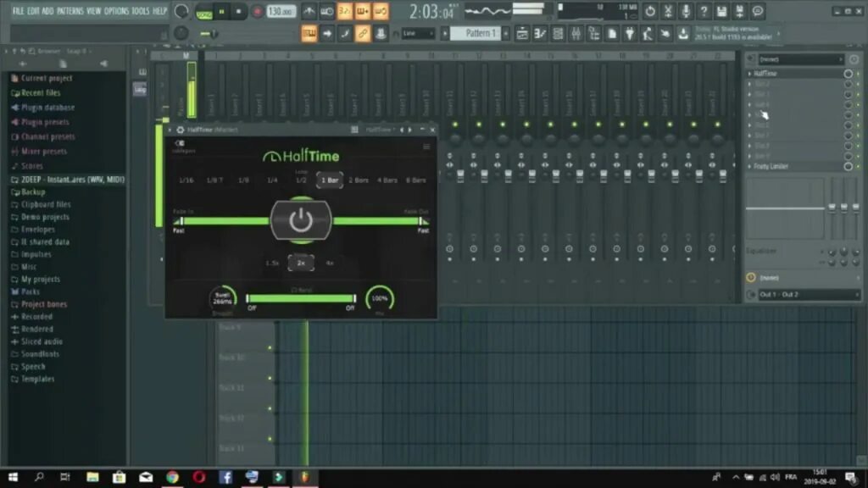868x488 pixels.
Task: Toggle the HalfTime power button
Action: tap(301, 221)
